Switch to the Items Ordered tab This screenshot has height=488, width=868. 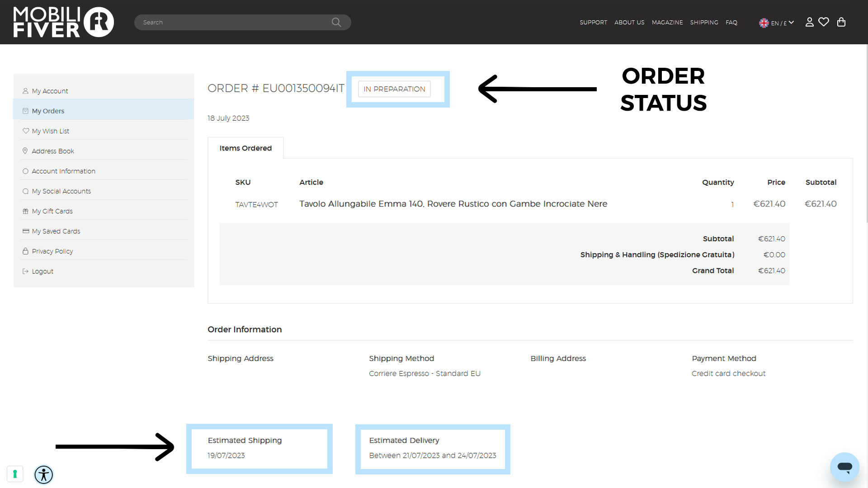[245, 148]
